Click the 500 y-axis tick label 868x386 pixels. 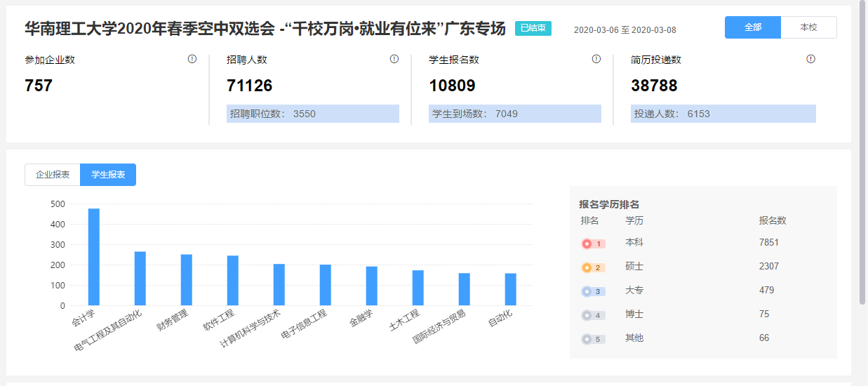coord(58,204)
